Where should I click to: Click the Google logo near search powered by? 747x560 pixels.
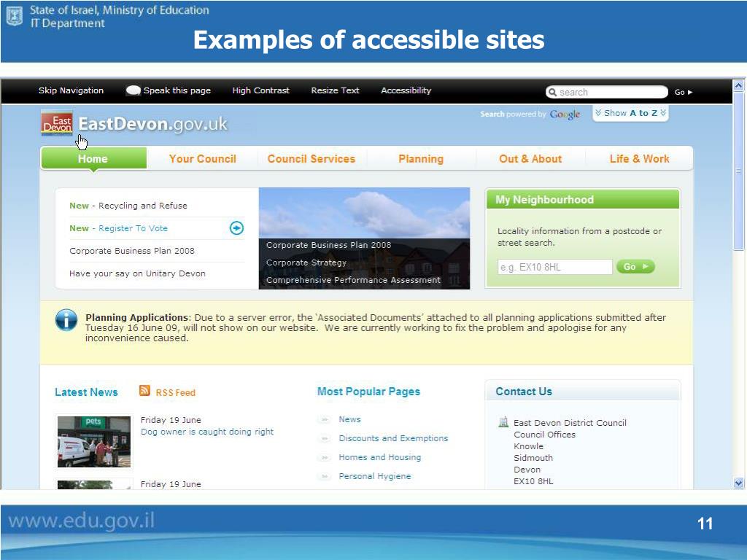(565, 114)
